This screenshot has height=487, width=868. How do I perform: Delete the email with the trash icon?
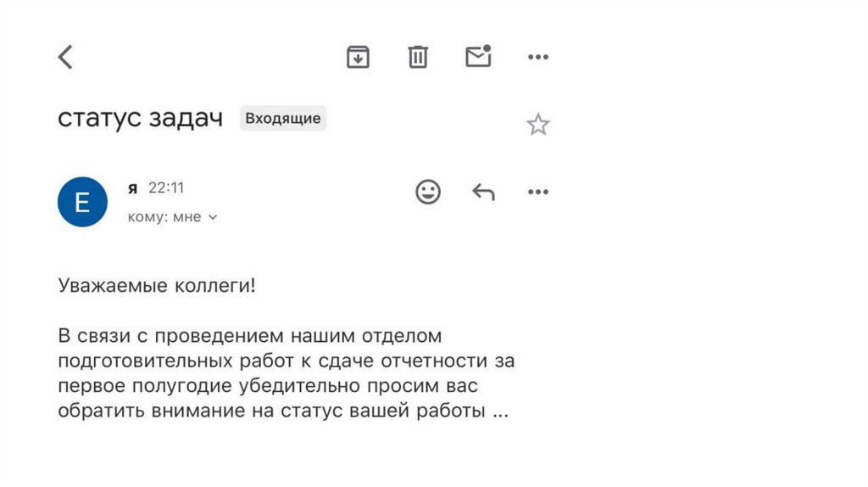[x=418, y=57]
